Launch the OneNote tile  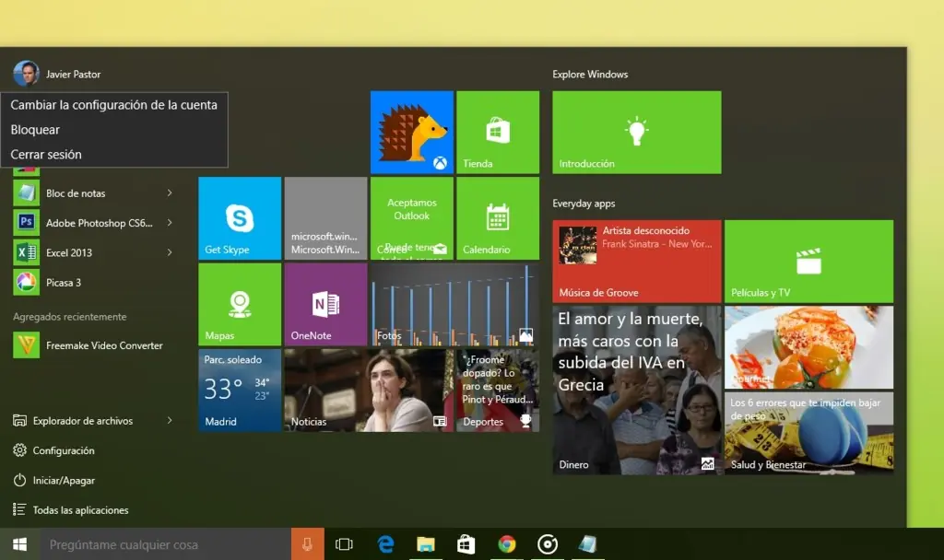pyautogui.click(x=325, y=304)
